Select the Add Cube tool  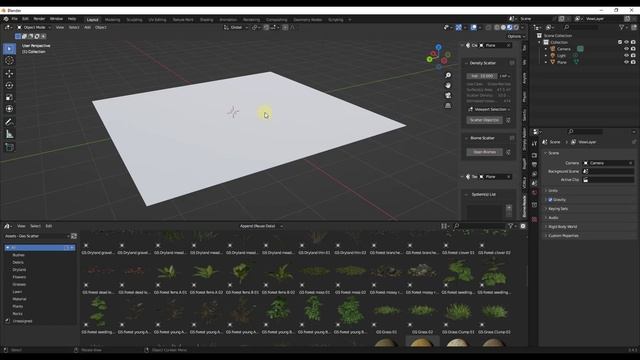coord(9,147)
